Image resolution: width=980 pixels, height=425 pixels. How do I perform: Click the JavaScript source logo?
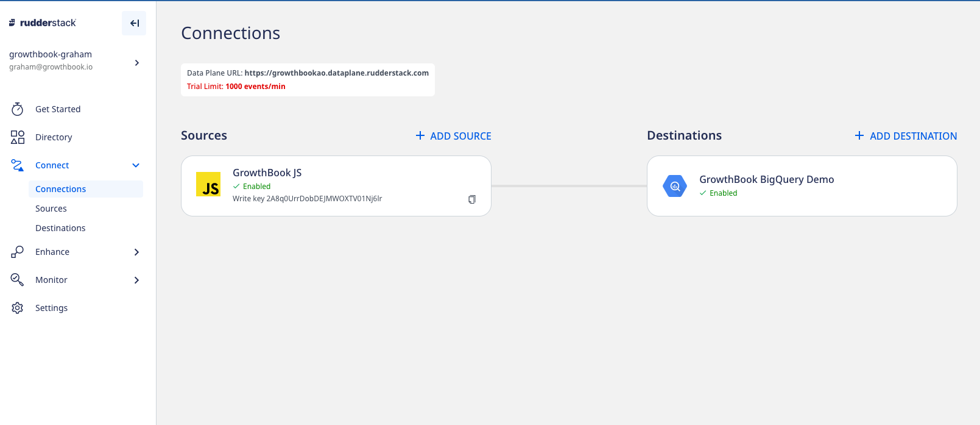[x=208, y=184]
